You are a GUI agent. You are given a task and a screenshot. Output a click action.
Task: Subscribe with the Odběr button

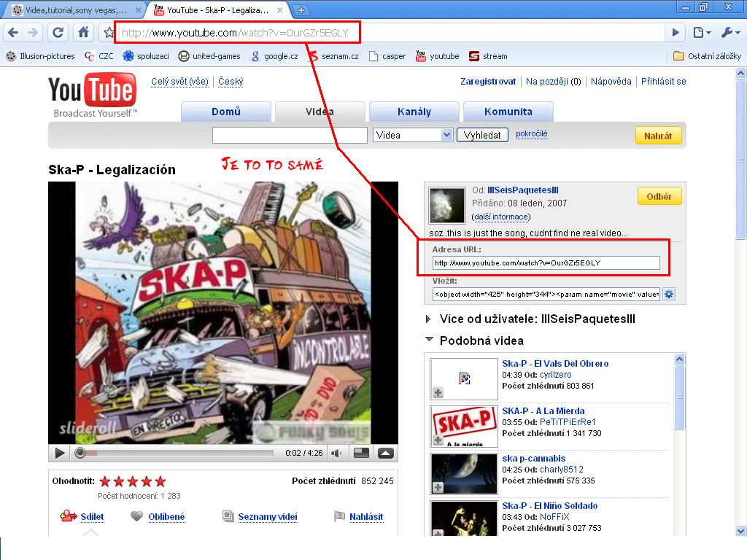point(659,196)
